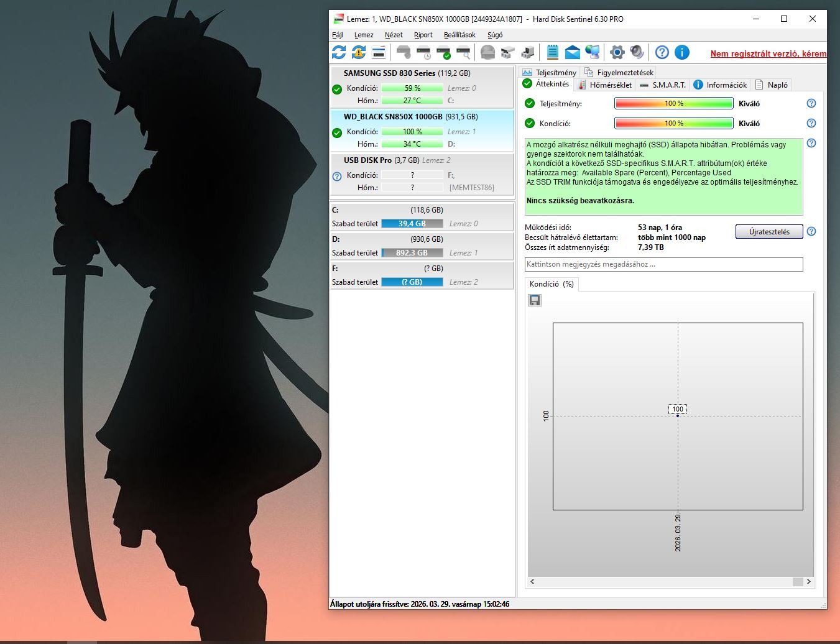Click the C: free space 39,4 GB bar
840x644 pixels.
coord(412,224)
